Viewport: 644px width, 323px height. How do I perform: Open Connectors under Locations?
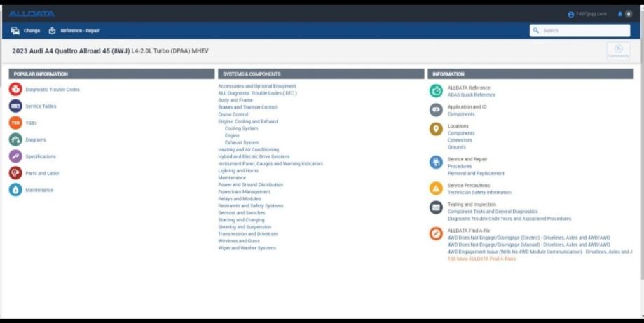click(460, 140)
